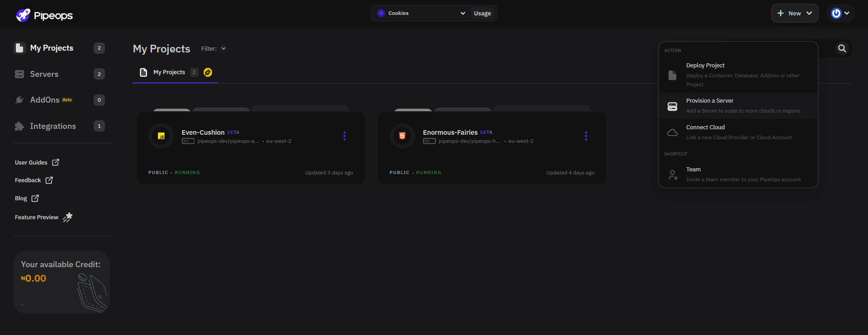Expand the user account avatar menu
This screenshot has height=335, width=868.
840,13
